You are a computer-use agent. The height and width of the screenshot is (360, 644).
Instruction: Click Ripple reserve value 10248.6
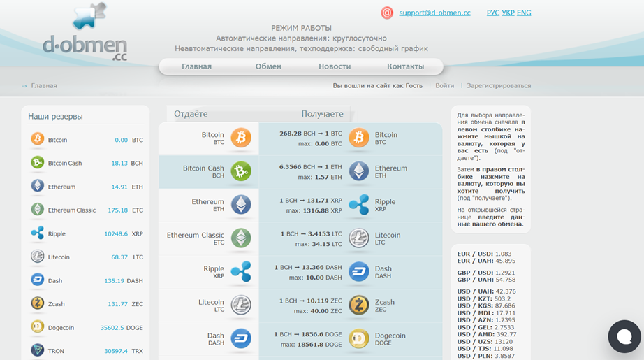[116, 234]
